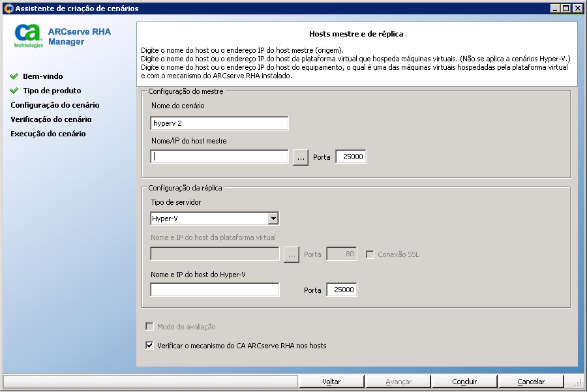Click the Configuração da réplica group label

(x=185, y=188)
